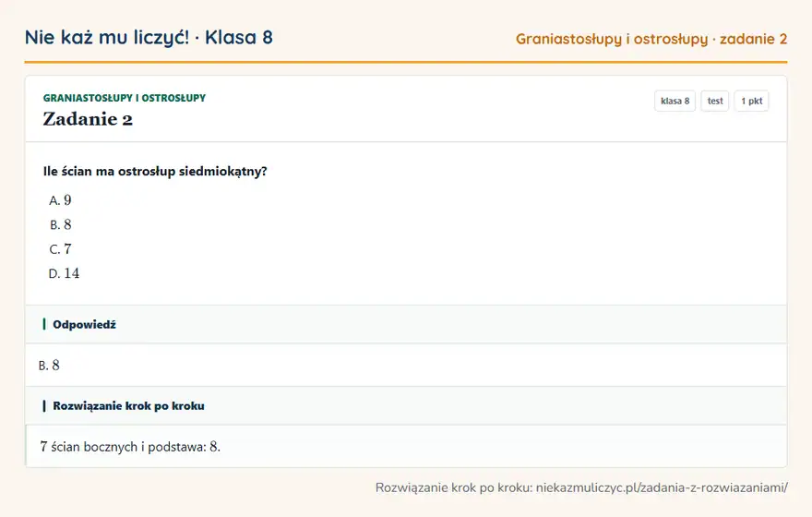Click the 'test' tag
The height and width of the screenshot is (517, 812).
tap(714, 101)
